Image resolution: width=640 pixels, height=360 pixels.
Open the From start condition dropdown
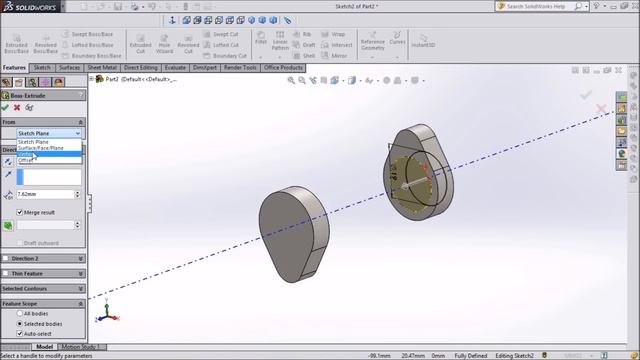coord(49,133)
